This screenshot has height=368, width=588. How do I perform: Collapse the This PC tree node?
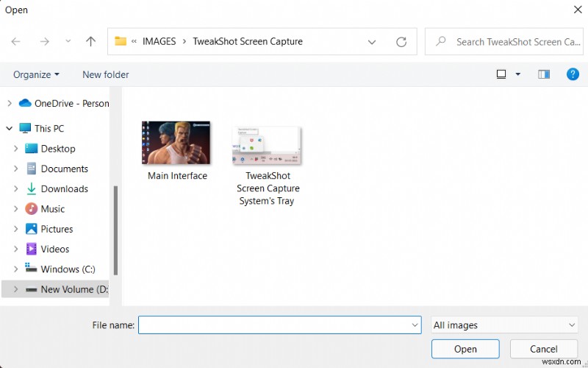pos(10,128)
